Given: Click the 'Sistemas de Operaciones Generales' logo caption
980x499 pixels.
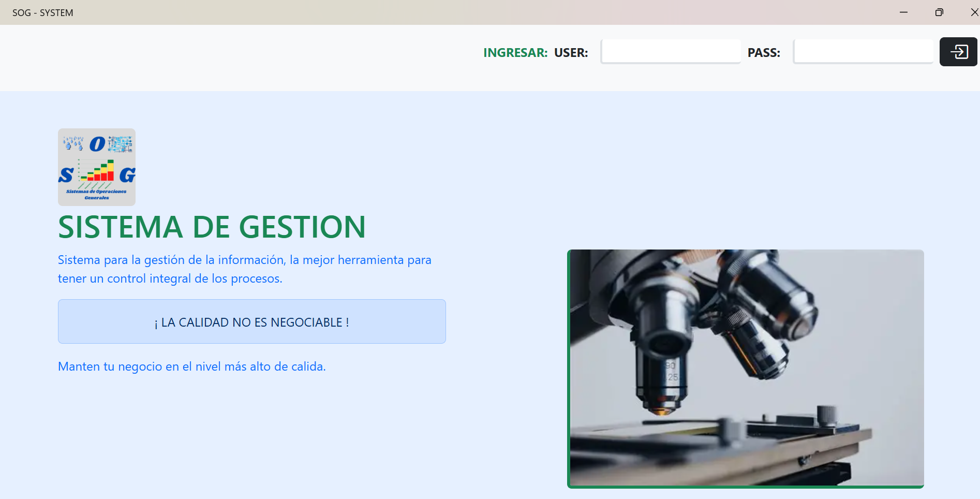Looking at the screenshot, I should (97, 194).
